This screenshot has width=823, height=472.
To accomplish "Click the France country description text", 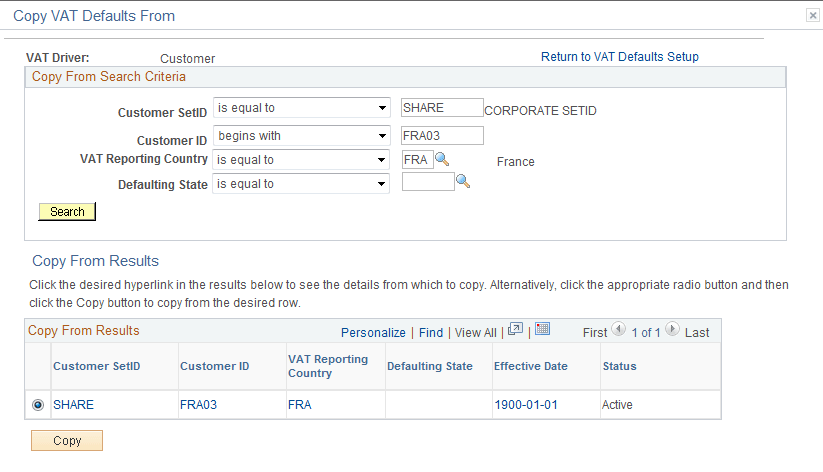I will (x=515, y=162).
